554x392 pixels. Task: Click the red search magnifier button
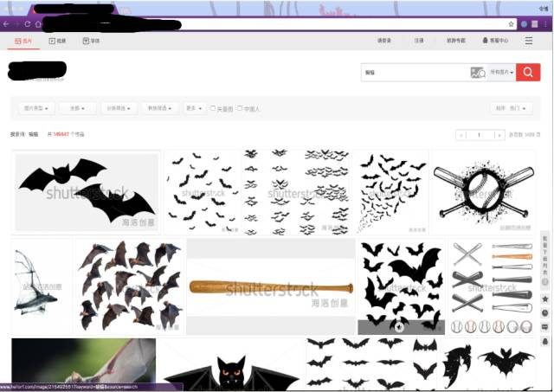pos(528,73)
